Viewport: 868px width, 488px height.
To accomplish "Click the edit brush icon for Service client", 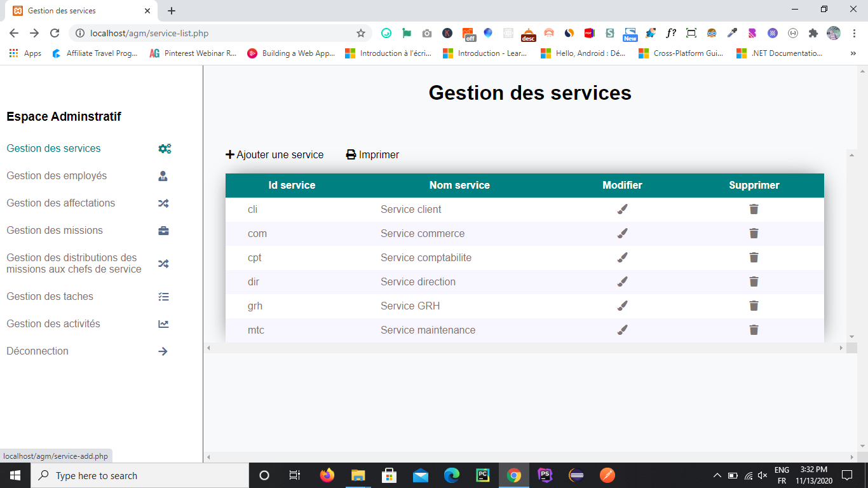I will coord(622,209).
